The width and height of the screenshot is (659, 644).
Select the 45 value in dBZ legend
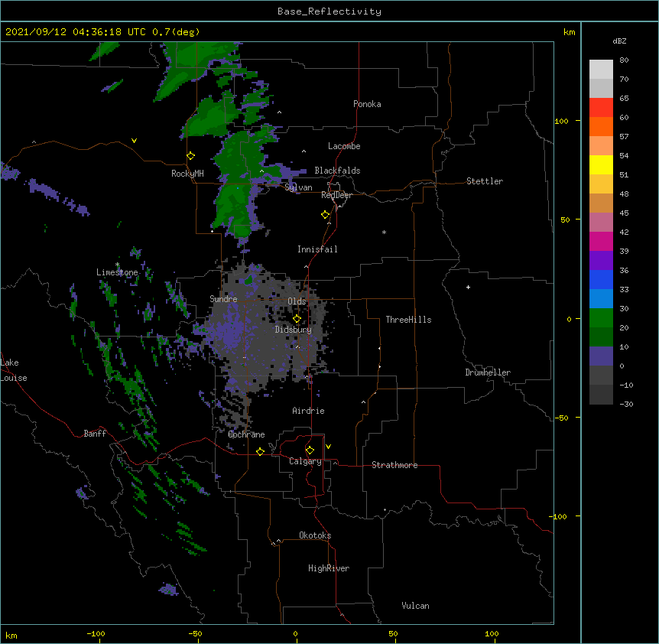pyautogui.click(x=624, y=213)
